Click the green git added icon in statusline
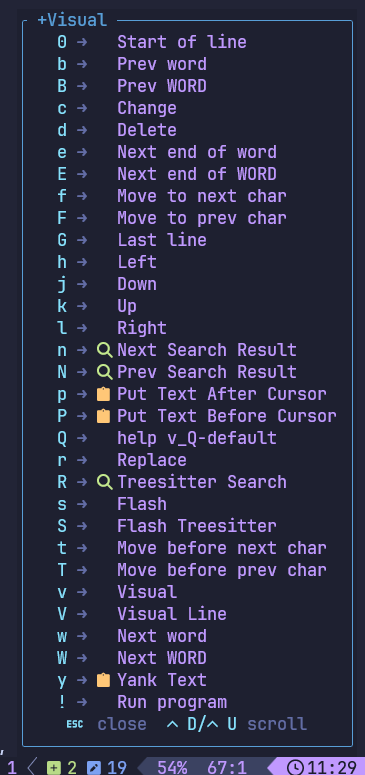 [53, 768]
